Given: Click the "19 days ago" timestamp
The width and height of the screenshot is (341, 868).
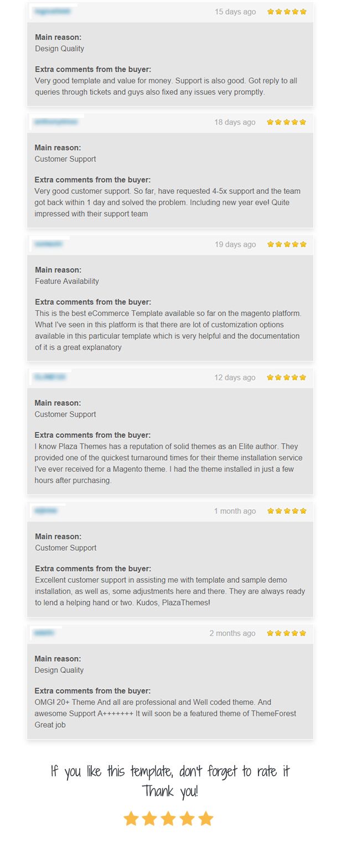Looking at the screenshot, I should (235, 245).
